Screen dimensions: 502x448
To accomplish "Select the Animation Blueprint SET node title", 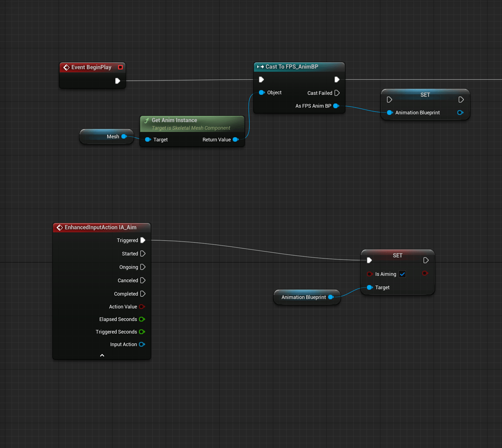I will click(x=425, y=95).
